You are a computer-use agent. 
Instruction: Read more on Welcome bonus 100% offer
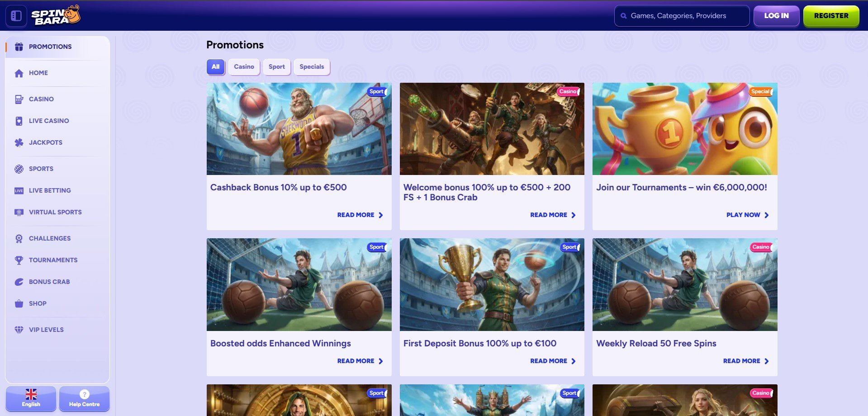(553, 215)
